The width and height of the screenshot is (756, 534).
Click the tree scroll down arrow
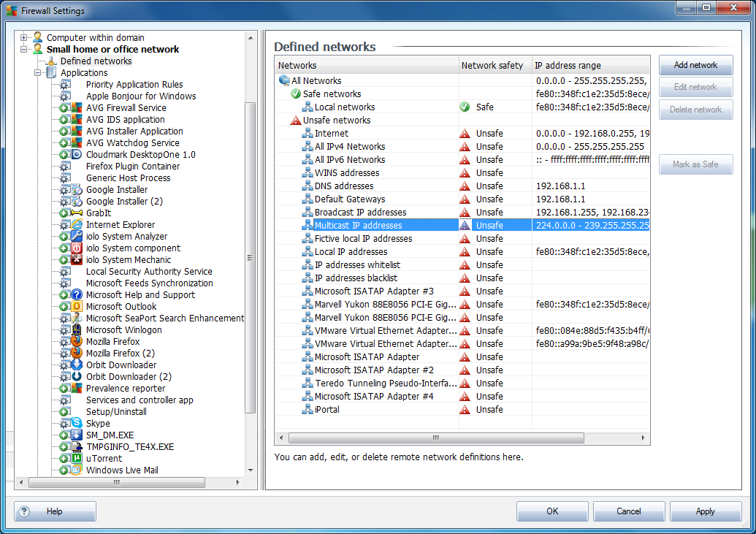[251, 470]
